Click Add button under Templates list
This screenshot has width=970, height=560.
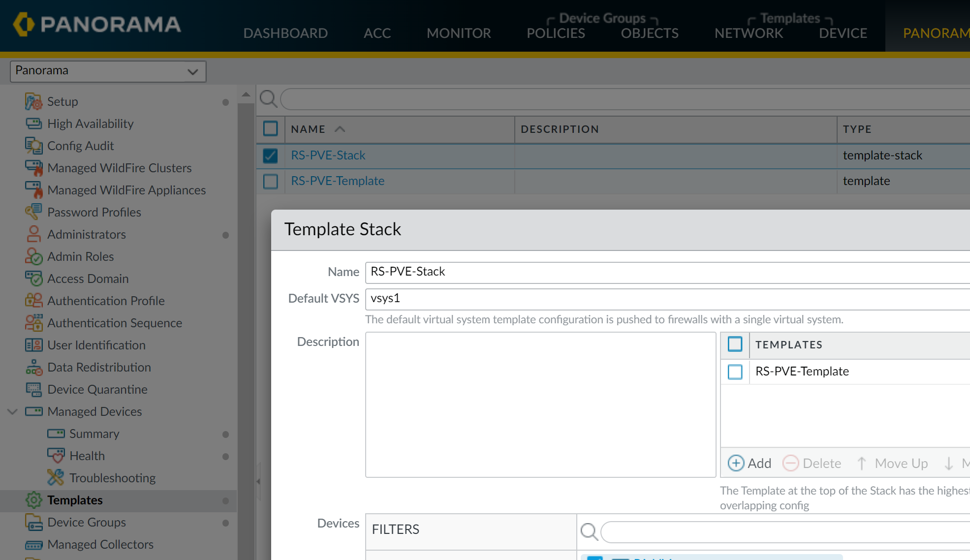coord(750,463)
